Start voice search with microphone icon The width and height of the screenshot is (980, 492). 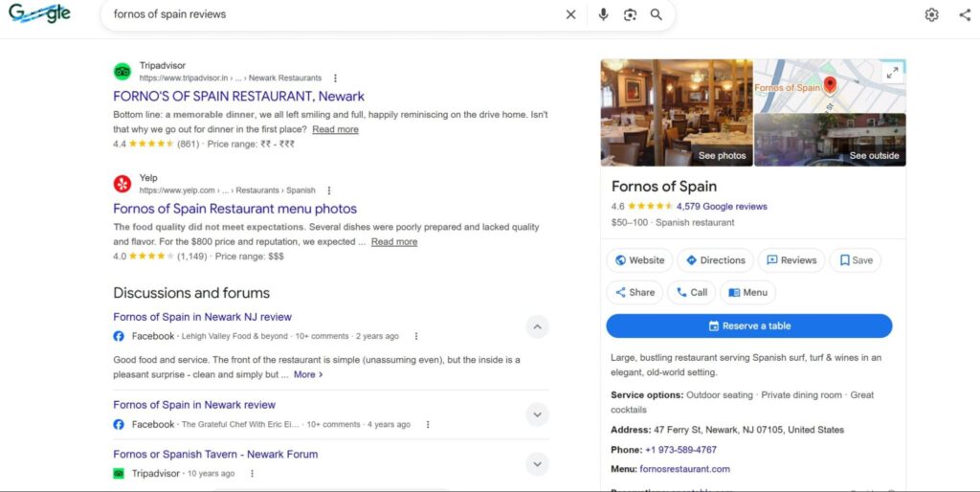(603, 14)
